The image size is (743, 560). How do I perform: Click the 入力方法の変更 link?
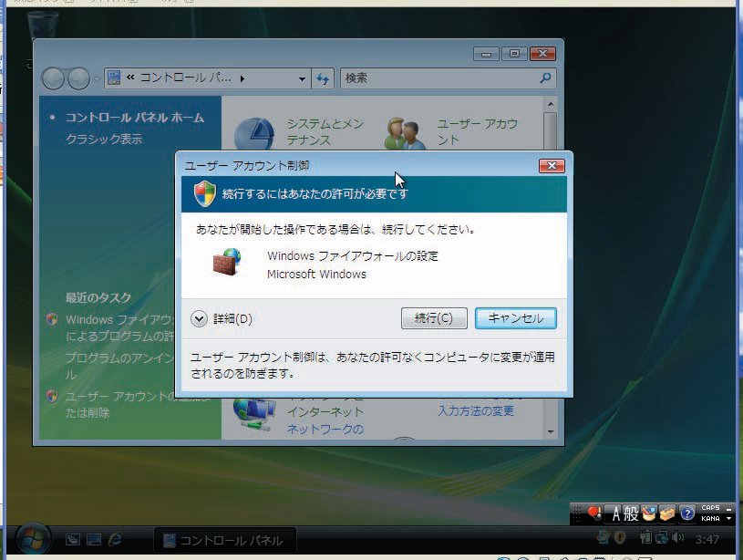coord(476,410)
